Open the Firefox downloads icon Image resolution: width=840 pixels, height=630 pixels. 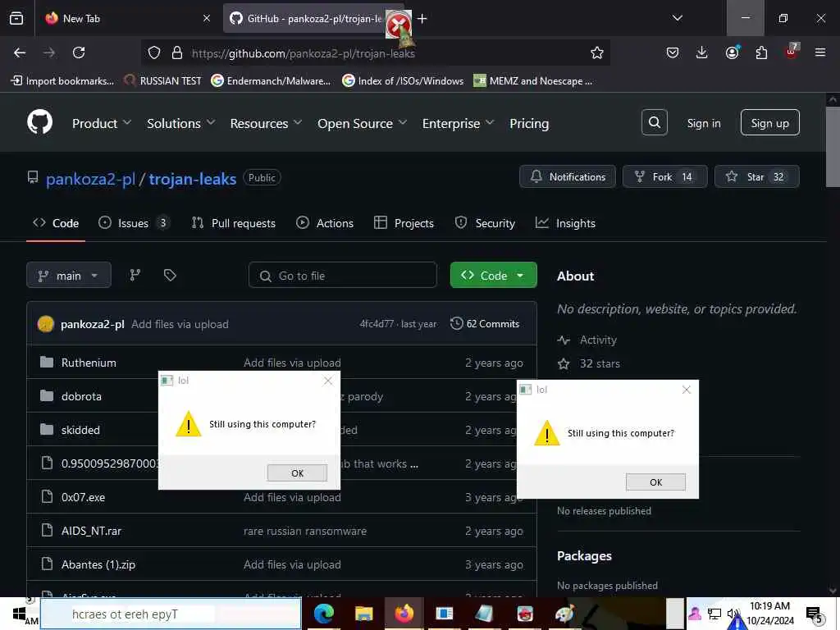tap(702, 52)
